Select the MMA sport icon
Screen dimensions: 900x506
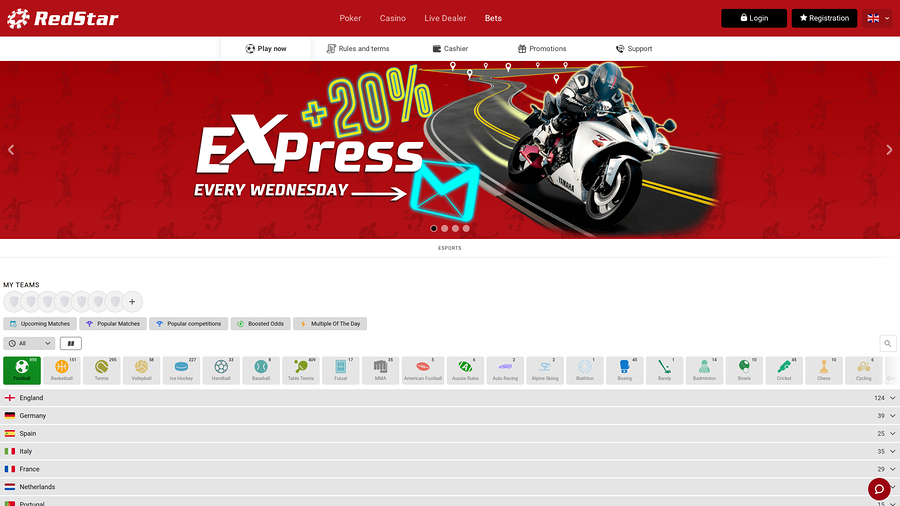[x=381, y=370]
